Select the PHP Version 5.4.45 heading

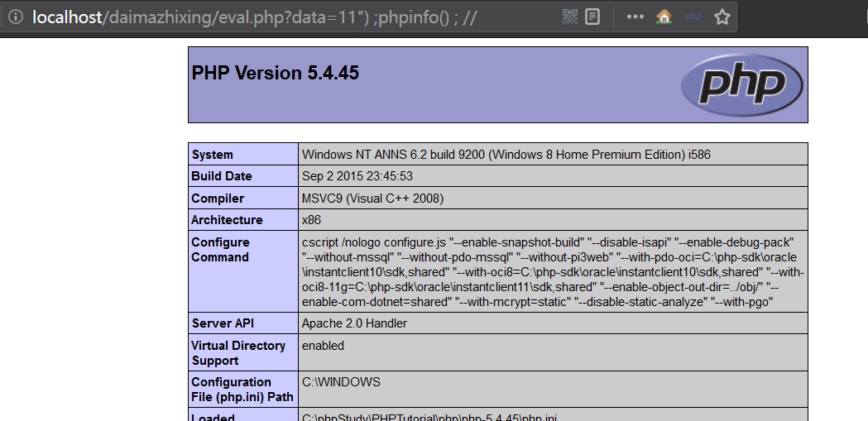pyautogui.click(x=275, y=73)
